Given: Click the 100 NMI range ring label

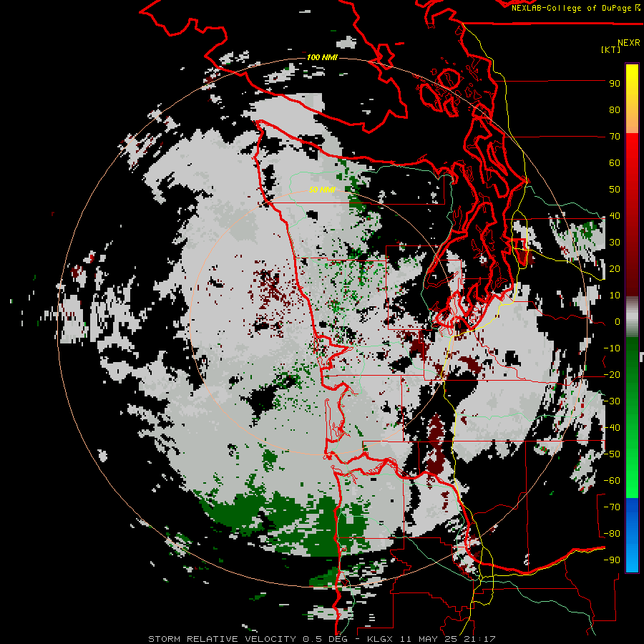Looking at the screenshot, I should tap(322, 57).
